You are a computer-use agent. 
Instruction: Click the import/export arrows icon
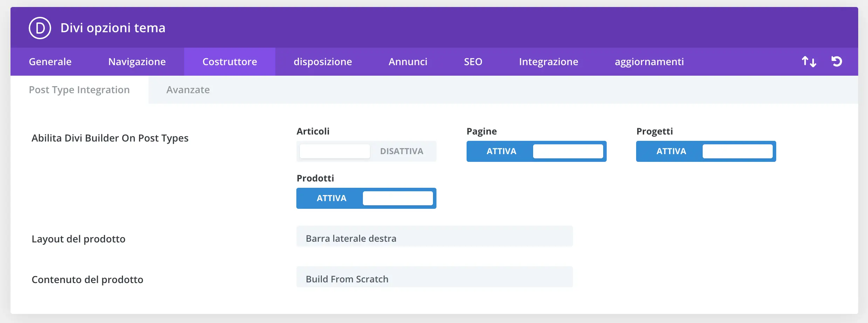(x=809, y=62)
